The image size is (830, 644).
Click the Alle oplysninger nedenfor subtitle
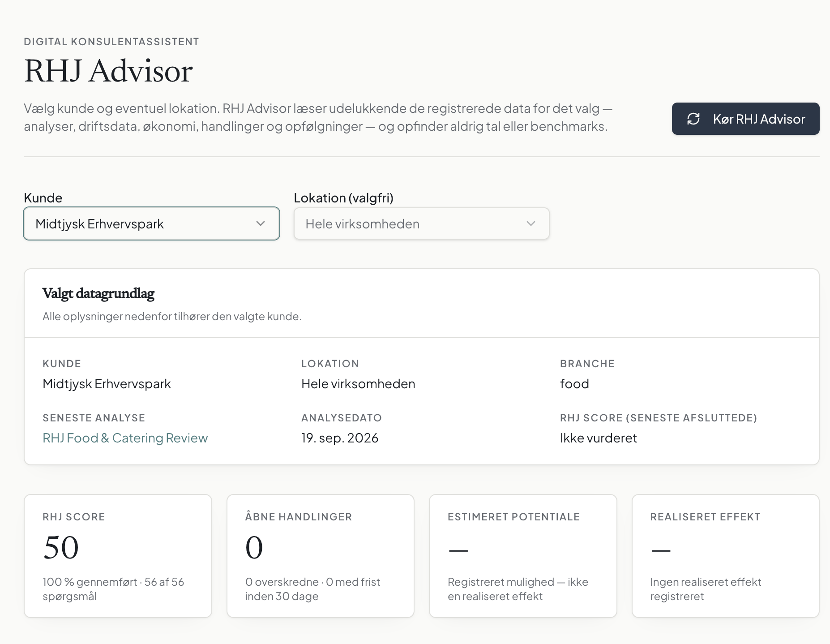[x=172, y=316]
